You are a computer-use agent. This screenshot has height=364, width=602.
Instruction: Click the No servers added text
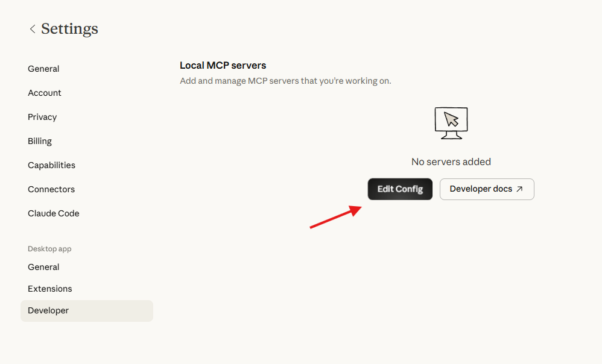[451, 162]
